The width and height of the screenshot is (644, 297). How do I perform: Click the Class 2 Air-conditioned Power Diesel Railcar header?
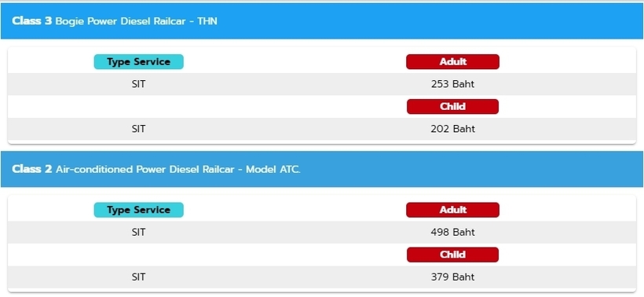pyautogui.click(x=322, y=169)
